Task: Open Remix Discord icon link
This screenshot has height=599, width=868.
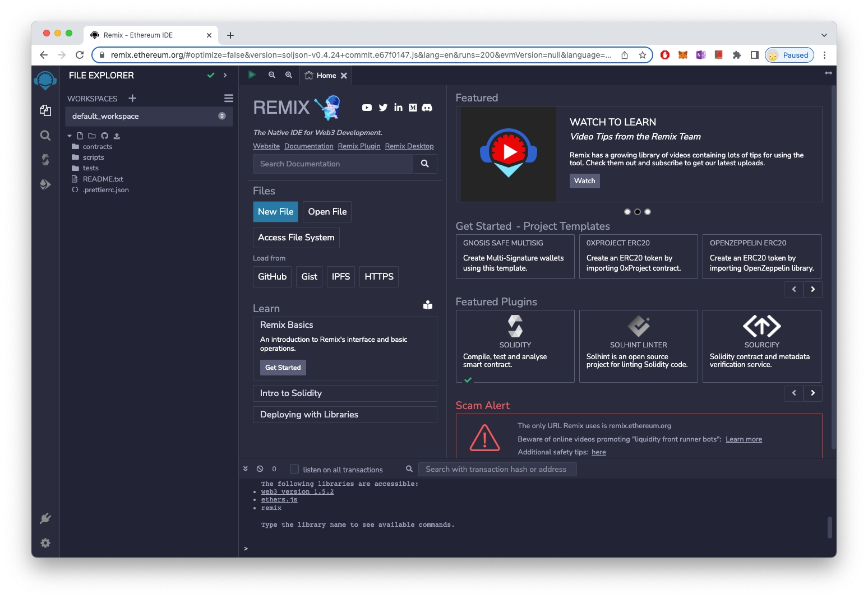Action: pyautogui.click(x=427, y=108)
